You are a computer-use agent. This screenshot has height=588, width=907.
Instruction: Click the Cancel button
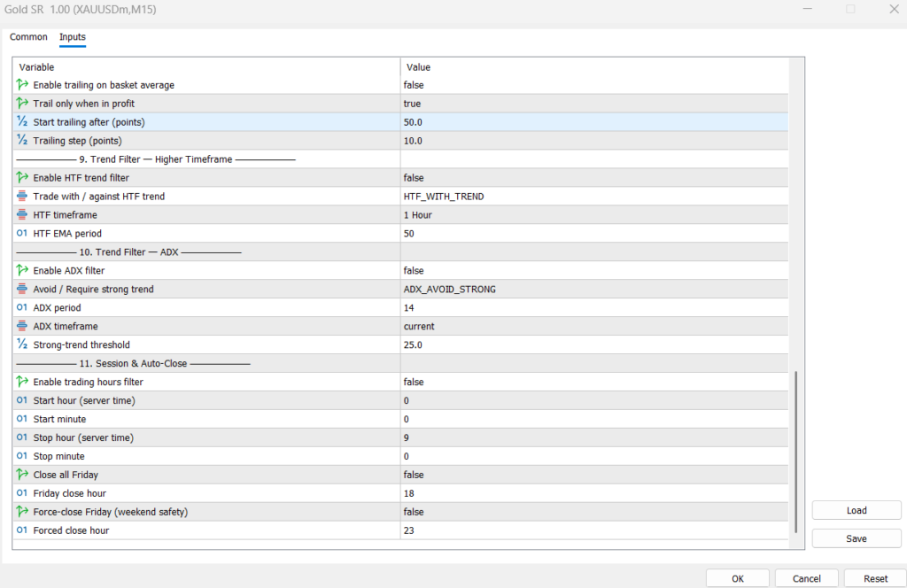pyautogui.click(x=806, y=578)
